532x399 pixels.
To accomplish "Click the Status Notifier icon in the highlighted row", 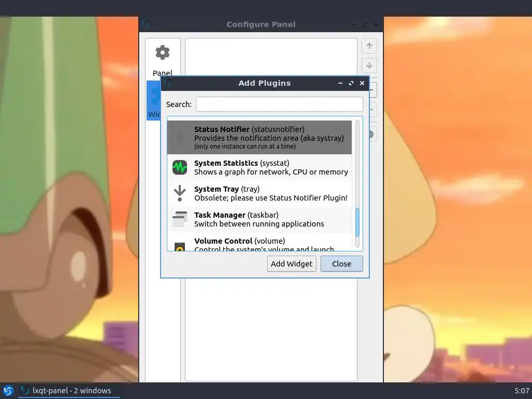I will (x=179, y=137).
